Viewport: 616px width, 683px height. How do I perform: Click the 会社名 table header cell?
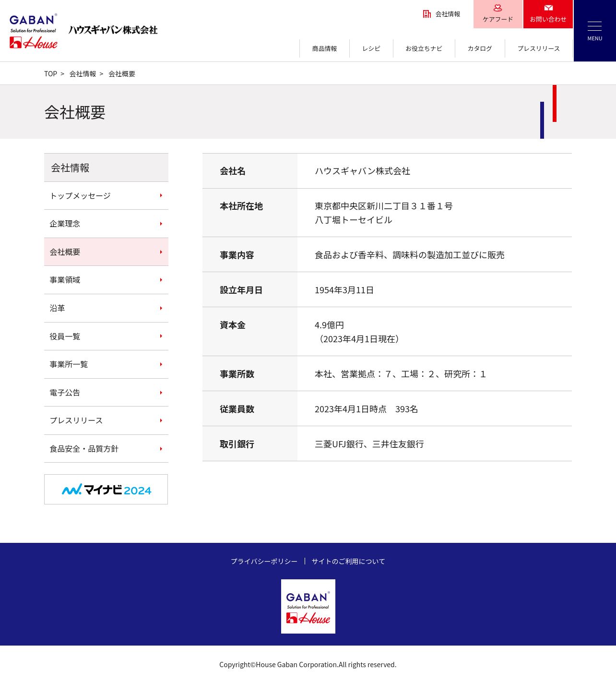point(250,171)
